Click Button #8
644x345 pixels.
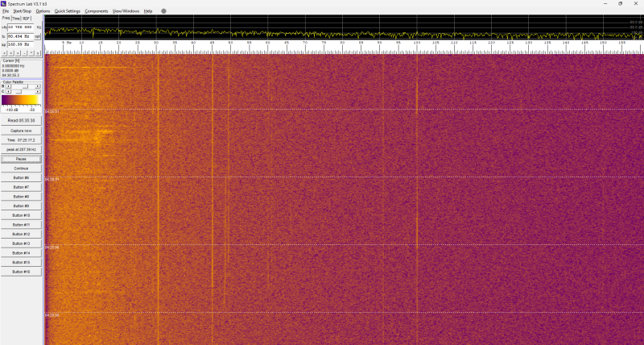click(21, 197)
